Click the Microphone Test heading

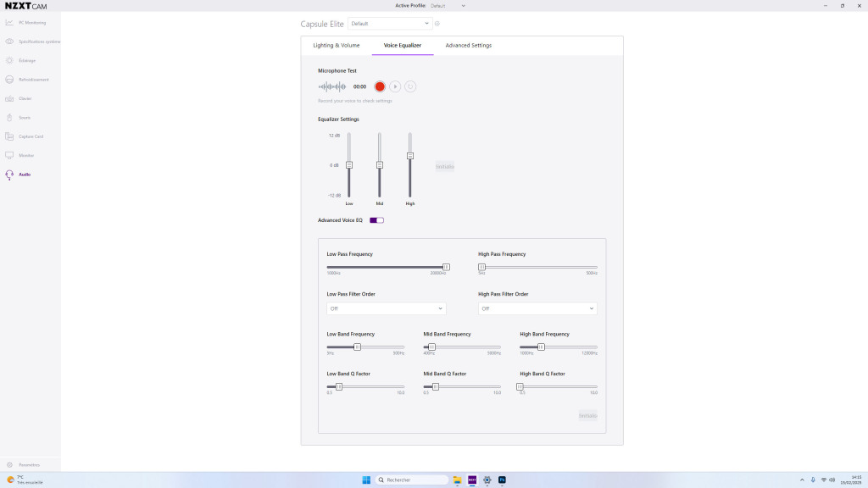337,71
